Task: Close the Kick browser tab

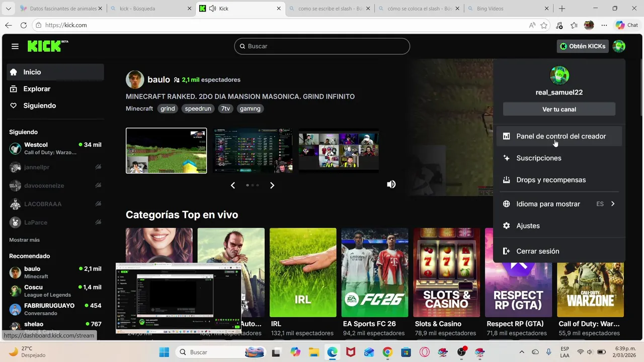Action: coord(279,9)
